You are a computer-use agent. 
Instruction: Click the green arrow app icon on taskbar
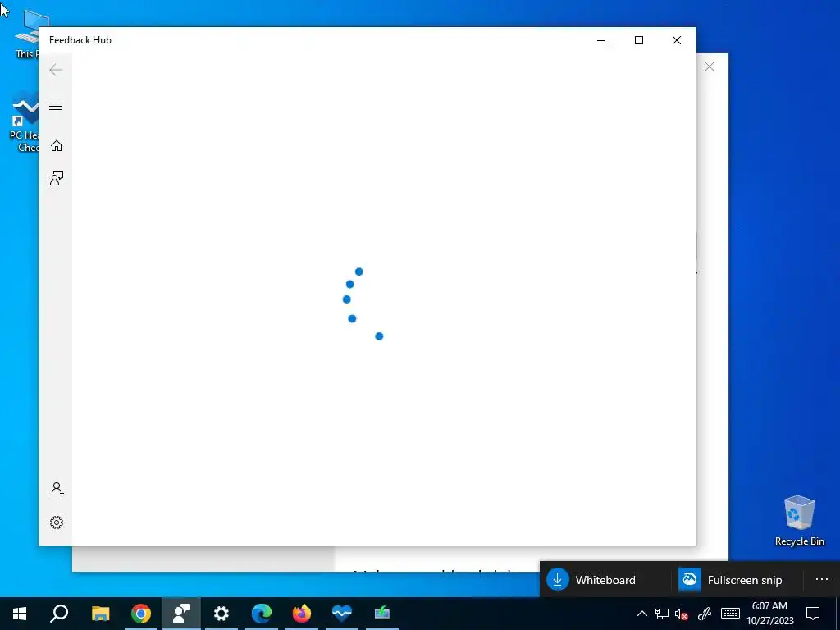click(382, 614)
